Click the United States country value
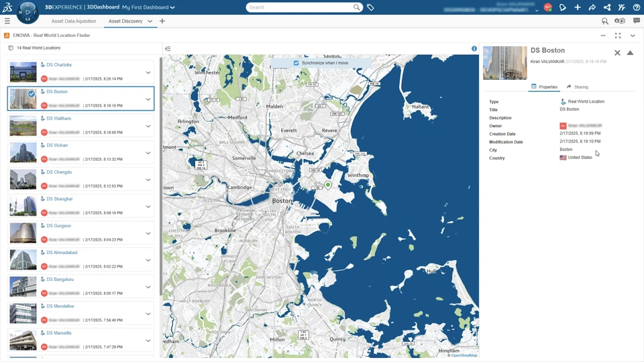This screenshot has width=644, height=362. click(580, 157)
